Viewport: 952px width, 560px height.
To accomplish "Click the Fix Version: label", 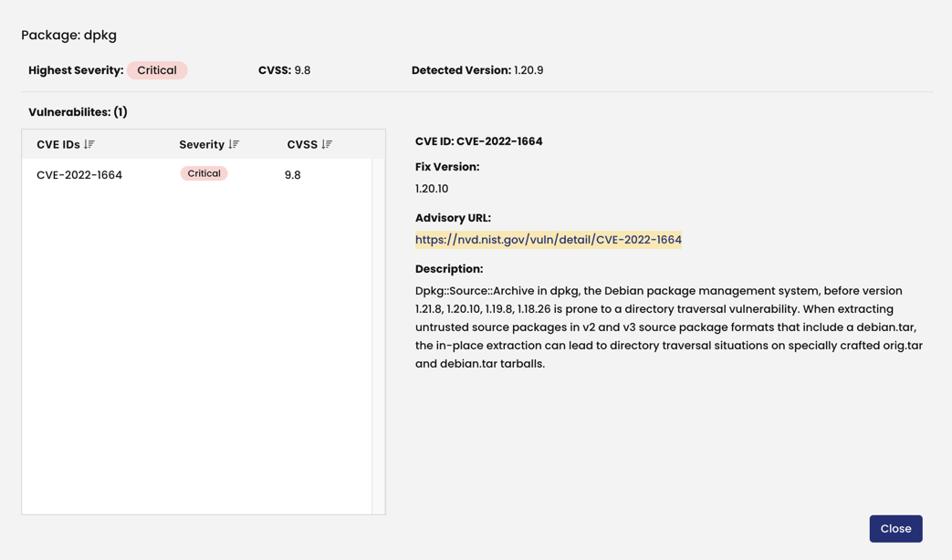I will coord(447,167).
